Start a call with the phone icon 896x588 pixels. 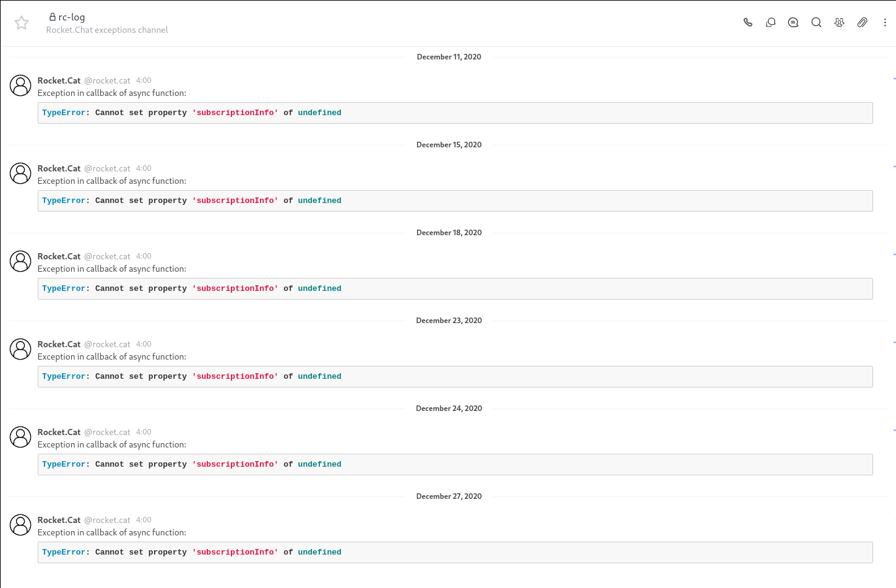pos(747,22)
